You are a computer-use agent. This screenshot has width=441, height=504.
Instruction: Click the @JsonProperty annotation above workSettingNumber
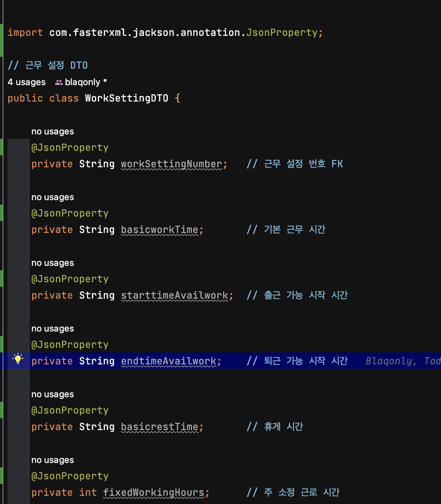point(70,148)
